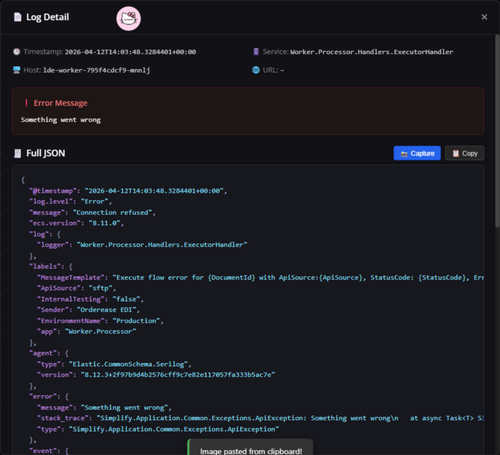This screenshot has height=455, width=500.
Task: Click the "labels" JSON key
Action: 45,266
